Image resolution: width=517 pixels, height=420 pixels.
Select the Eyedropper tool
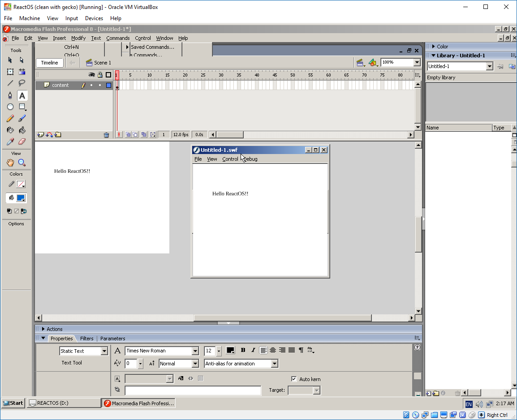[10, 141]
